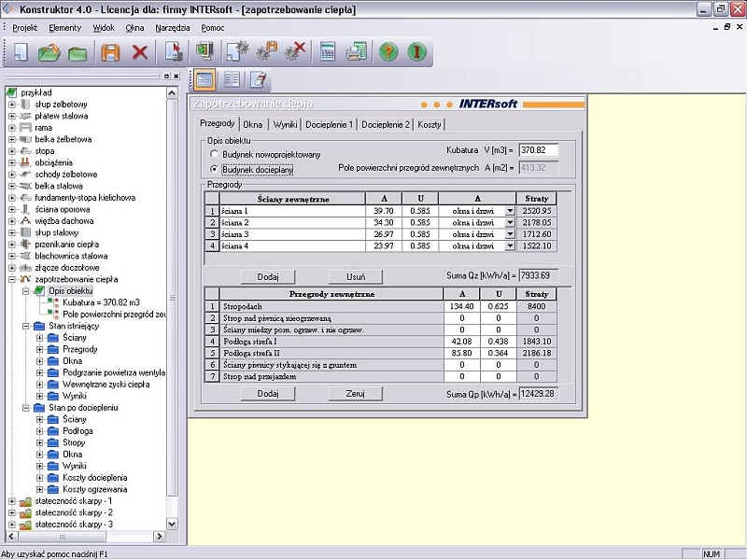Click the notepad with pencil view icon

tap(259, 79)
